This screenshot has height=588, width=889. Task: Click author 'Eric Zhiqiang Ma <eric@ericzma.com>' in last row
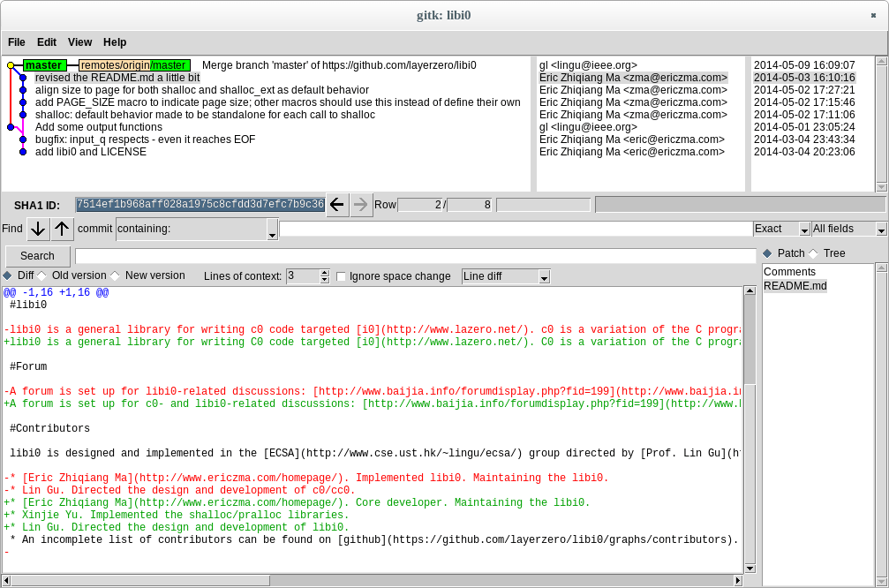[631, 152]
